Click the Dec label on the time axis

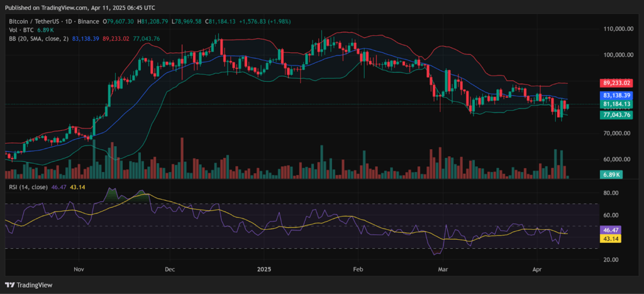(170, 269)
